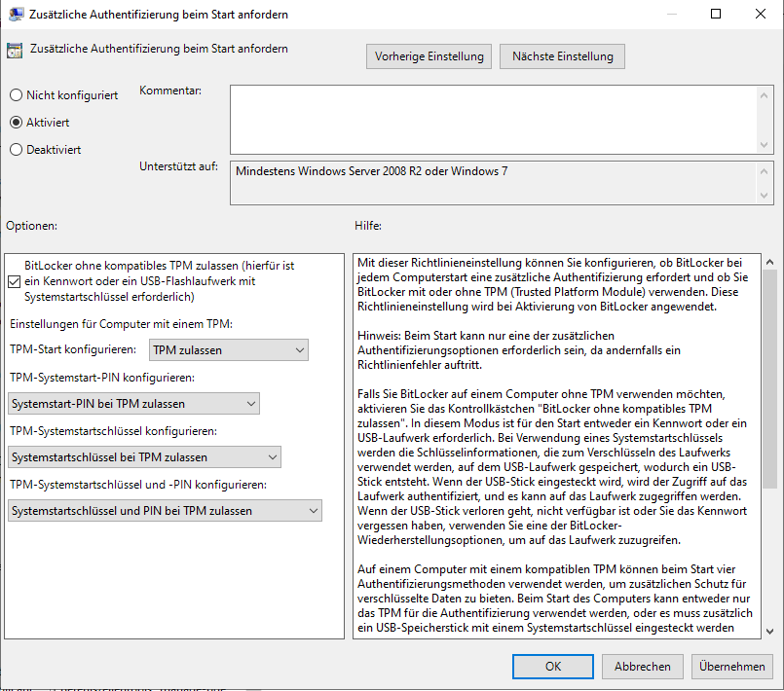
Task: Confirm with the OK button
Action: 553,667
